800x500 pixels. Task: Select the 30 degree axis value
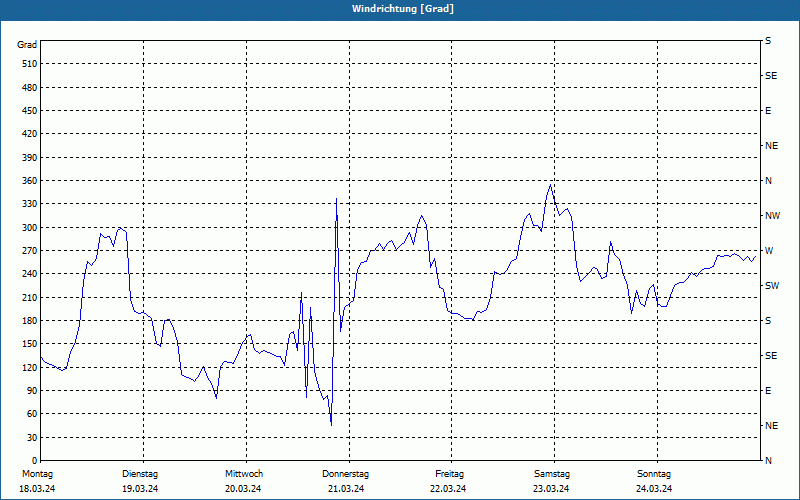click(32, 437)
